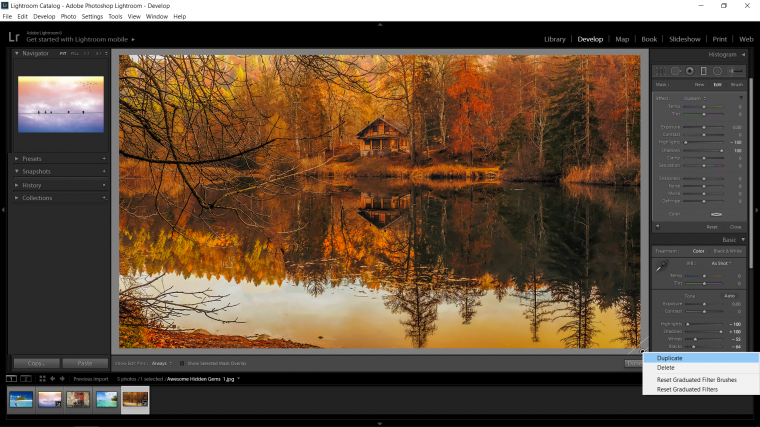The height and width of the screenshot is (427, 760).
Task: Reset the graduated filter settings
Action: pyautogui.click(x=712, y=227)
